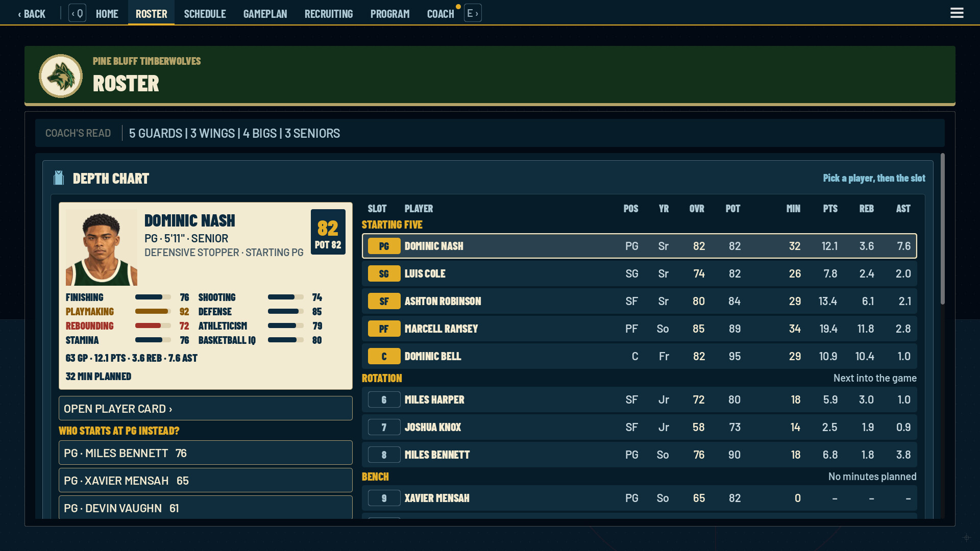980x551 pixels.
Task: Select the PF slot badge
Action: click(x=384, y=329)
